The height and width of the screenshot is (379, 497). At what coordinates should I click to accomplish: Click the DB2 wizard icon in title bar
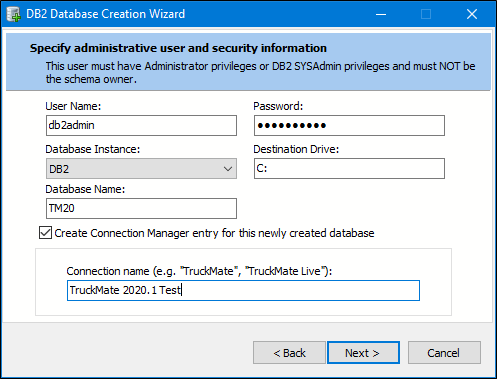point(14,14)
